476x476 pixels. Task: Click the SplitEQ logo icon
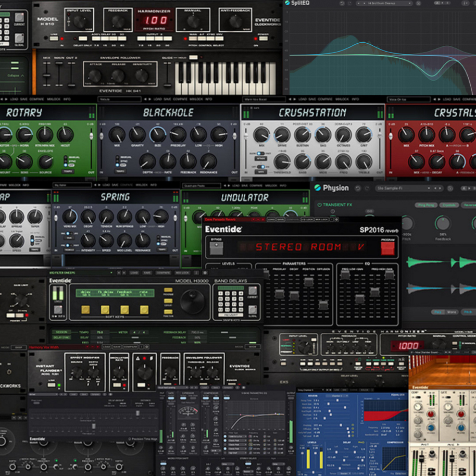pos(287,3)
